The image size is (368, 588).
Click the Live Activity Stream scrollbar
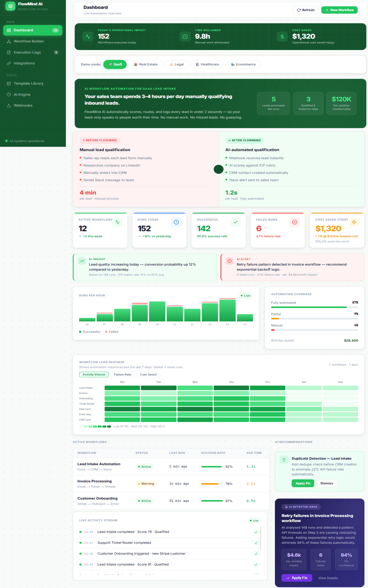(261, 538)
